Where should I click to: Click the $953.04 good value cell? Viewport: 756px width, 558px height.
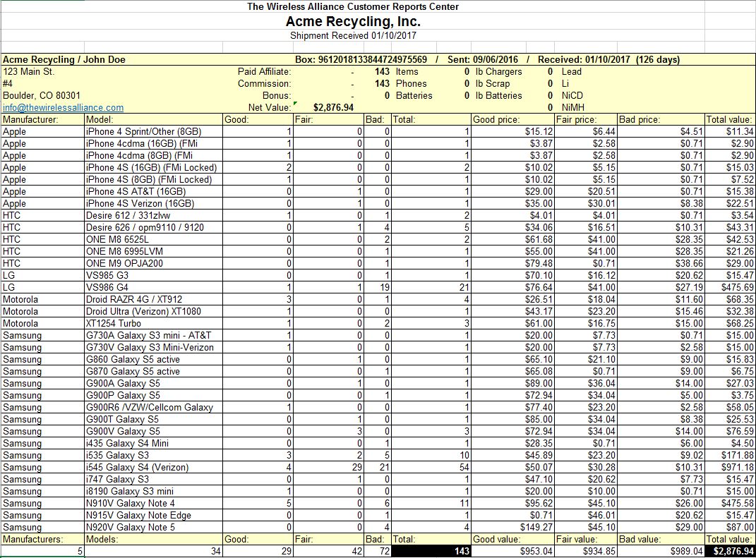pyautogui.click(x=512, y=551)
